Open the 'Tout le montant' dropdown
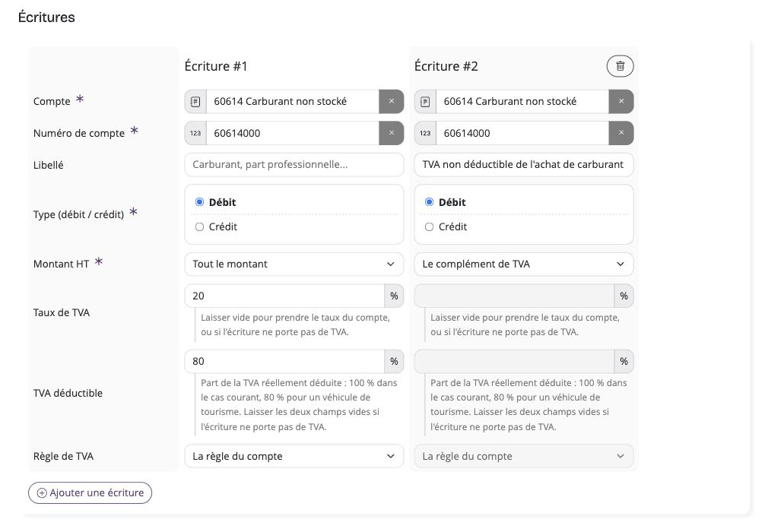 (294, 264)
